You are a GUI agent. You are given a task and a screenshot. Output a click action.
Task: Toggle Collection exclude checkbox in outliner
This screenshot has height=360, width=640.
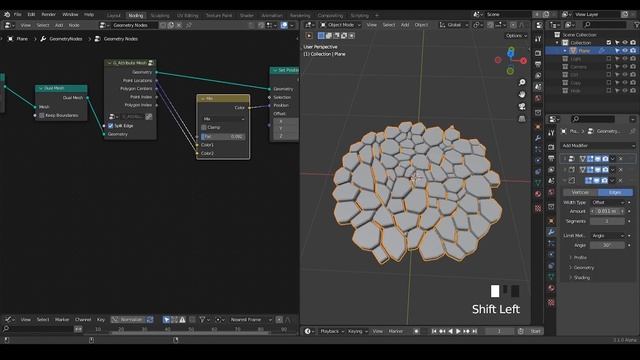[609, 42]
